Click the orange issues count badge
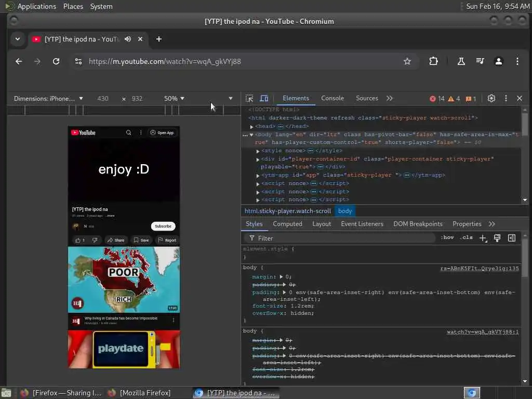 pyautogui.click(x=471, y=99)
